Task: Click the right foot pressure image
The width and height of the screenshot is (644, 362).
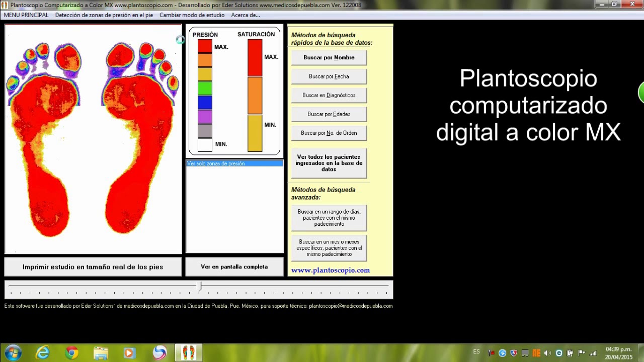Action: [x=140, y=138]
